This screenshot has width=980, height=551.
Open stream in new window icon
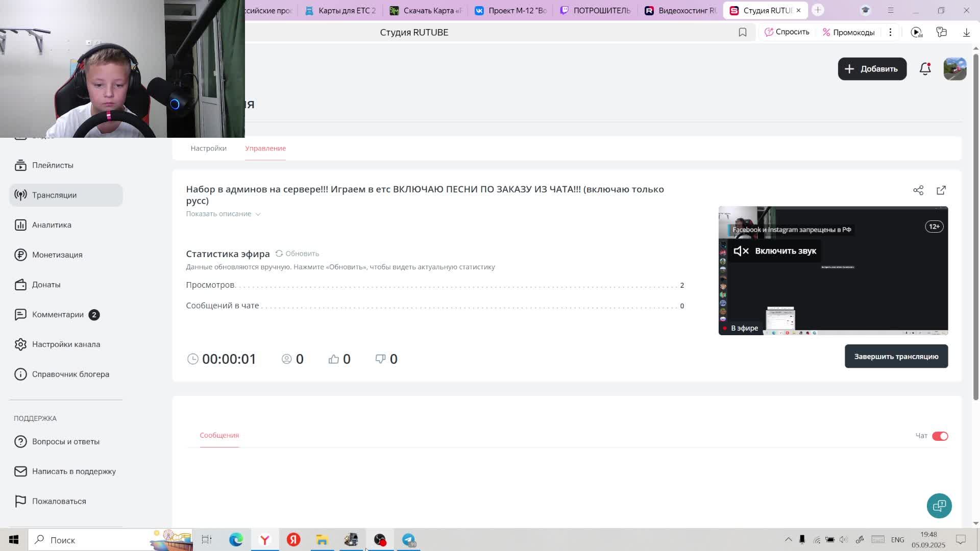pyautogui.click(x=941, y=190)
